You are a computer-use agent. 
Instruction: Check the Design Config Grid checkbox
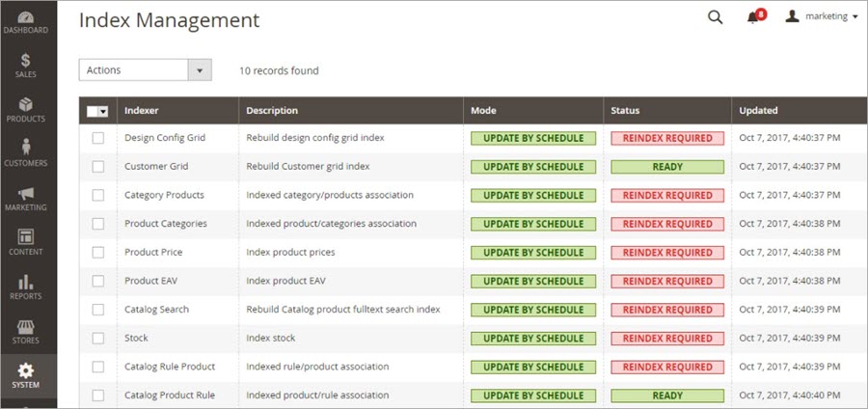97,138
